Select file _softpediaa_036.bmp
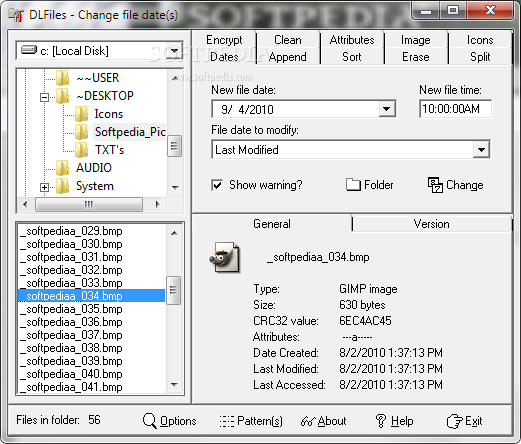521x444 pixels. [92, 322]
